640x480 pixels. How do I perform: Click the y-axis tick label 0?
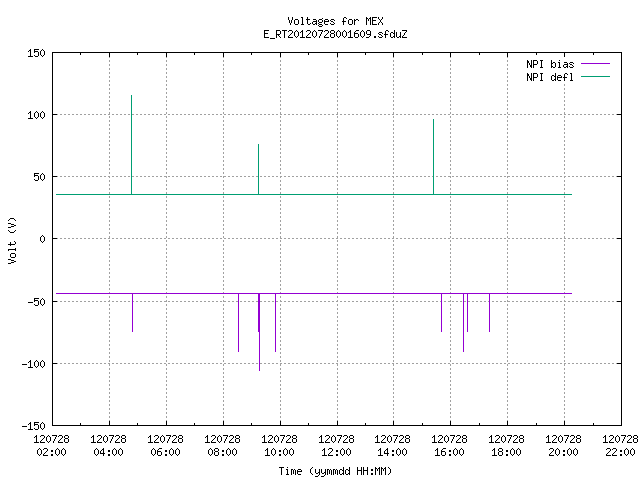coord(42,239)
